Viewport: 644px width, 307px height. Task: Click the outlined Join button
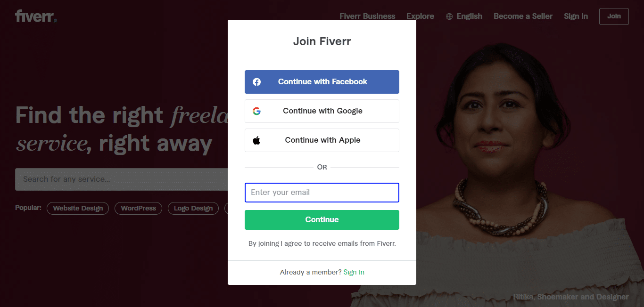pyautogui.click(x=614, y=16)
